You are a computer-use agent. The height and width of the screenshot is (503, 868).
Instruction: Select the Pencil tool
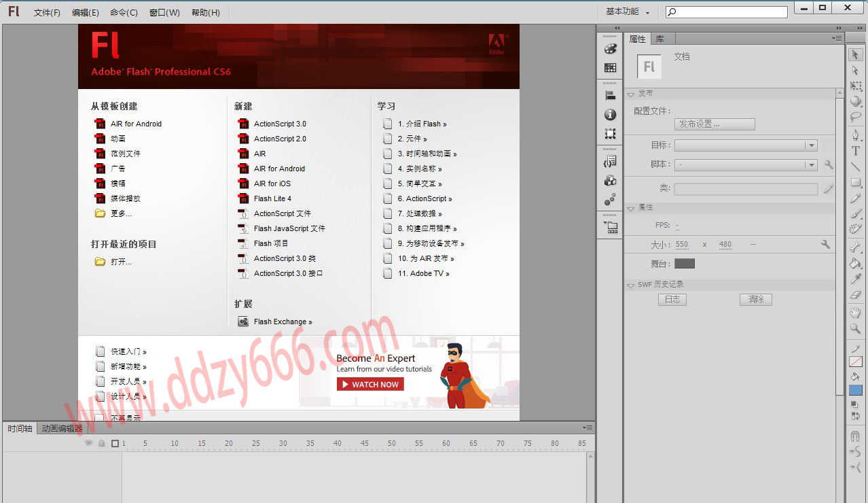(856, 198)
